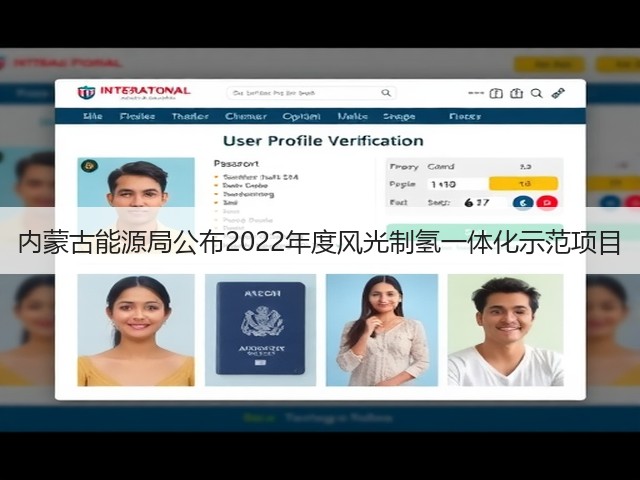Open the first navigation bar item
Viewport: 640px width, 480px height.
93,116
